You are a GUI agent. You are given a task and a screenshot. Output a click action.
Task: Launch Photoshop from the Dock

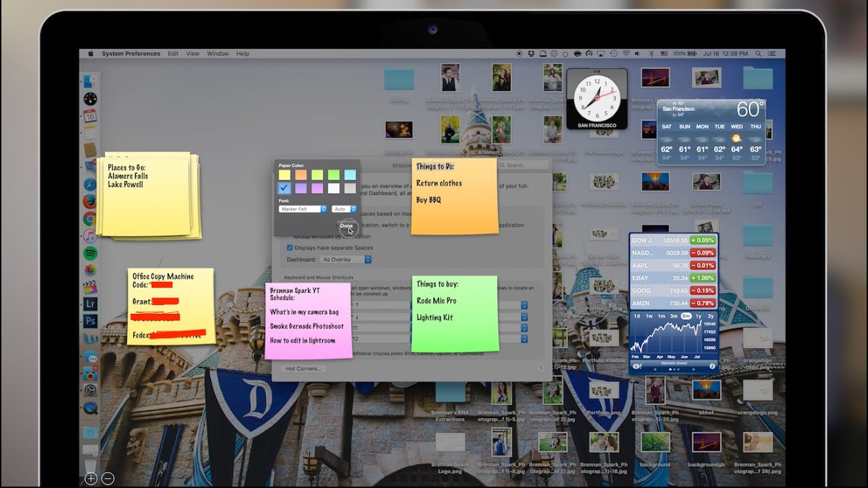click(90, 321)
